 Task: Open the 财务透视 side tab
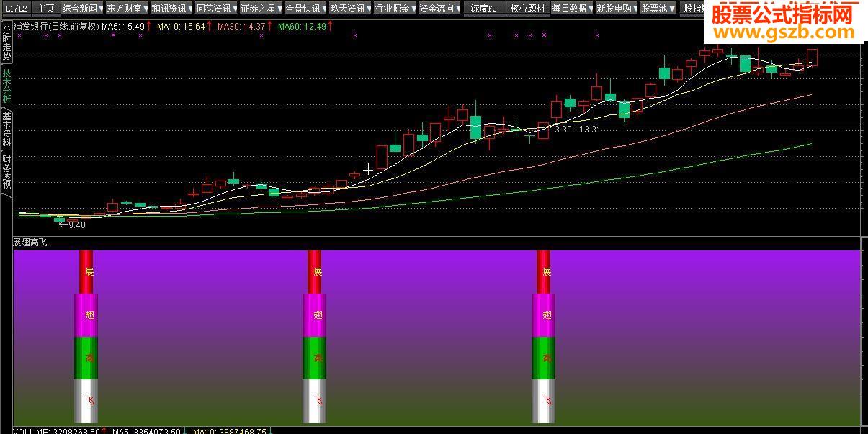[6, 172]
